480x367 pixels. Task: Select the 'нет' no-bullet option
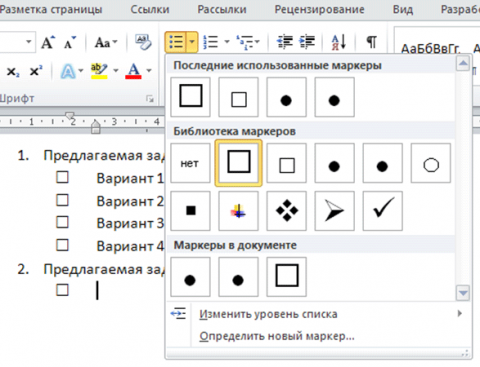coord(190,164)
